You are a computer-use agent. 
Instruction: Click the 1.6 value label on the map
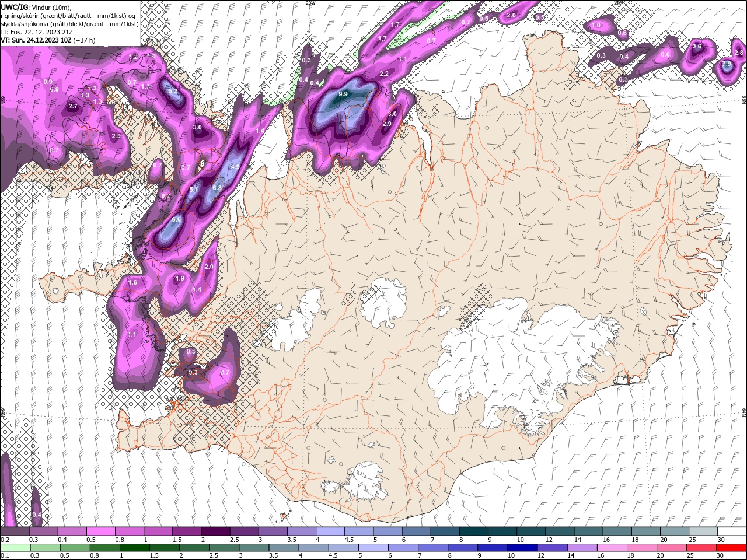coord(132,282)
